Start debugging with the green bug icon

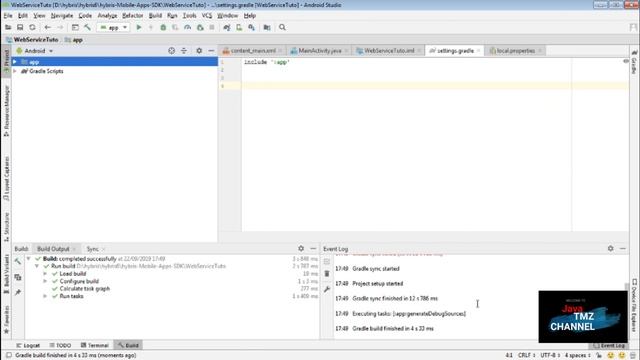(163, 27)
